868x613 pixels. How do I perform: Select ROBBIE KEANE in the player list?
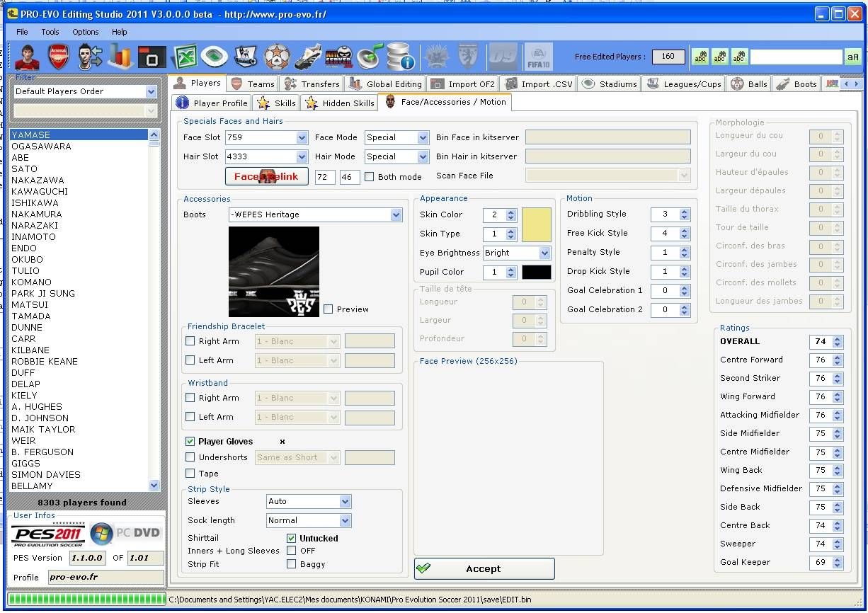45,362
